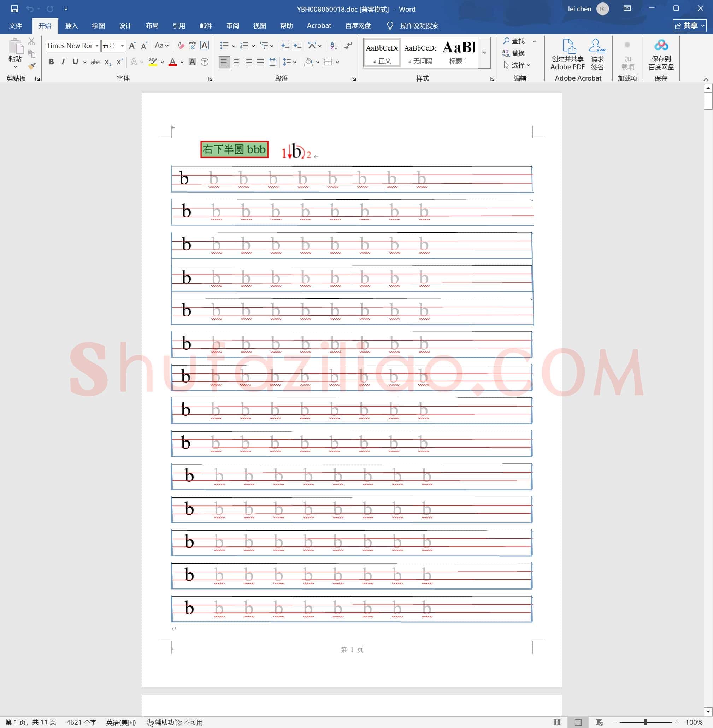The height and width of the screenshot is (728, 713).
Task: Click the Cut scissors icon
Action: [x=31, y=42]
